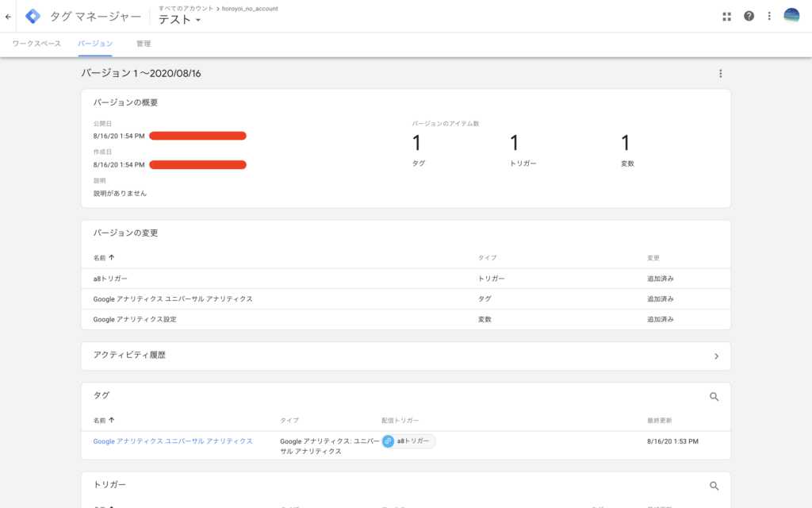Click the 変更 column header

click(653, 258)
